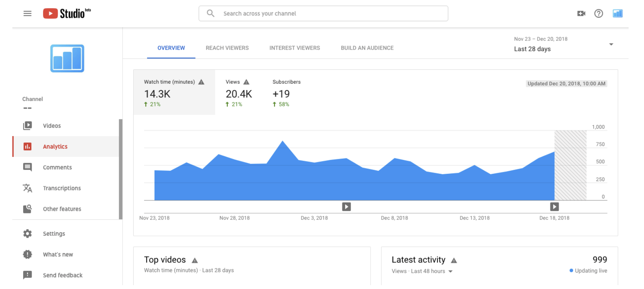This screenshot has height=289, width=644.
Task: Open the Interest Viewers tab
Action: (x=295, y=48)
